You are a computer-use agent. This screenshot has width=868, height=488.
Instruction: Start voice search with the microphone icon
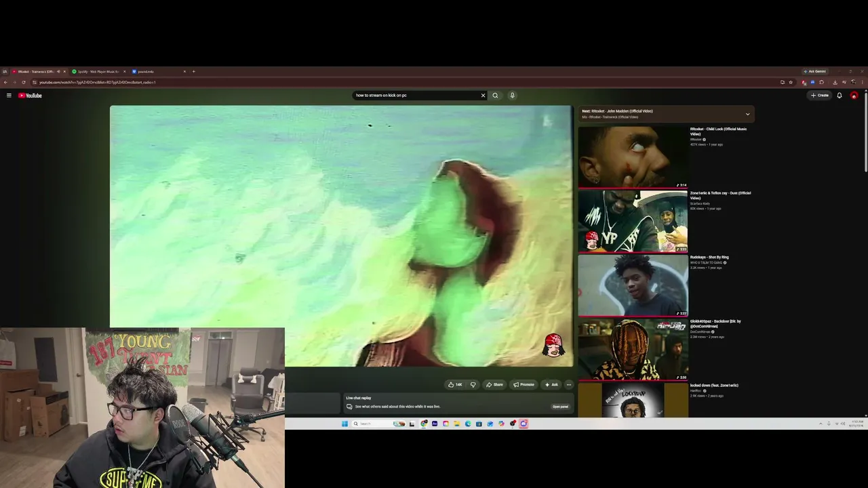click(512, 96)
